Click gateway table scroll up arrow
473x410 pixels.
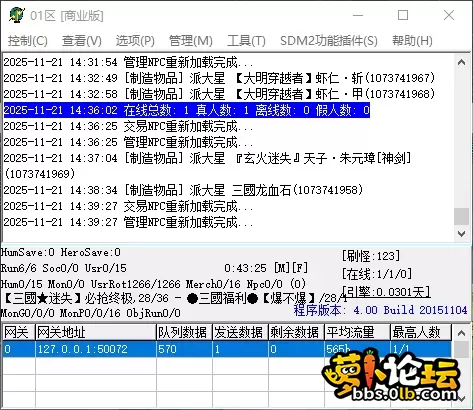pos(462,333)
